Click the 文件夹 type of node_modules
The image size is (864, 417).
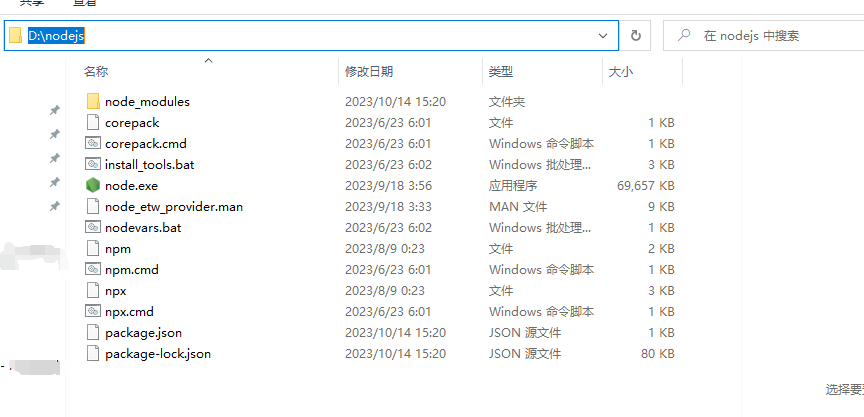coord(506,102)
